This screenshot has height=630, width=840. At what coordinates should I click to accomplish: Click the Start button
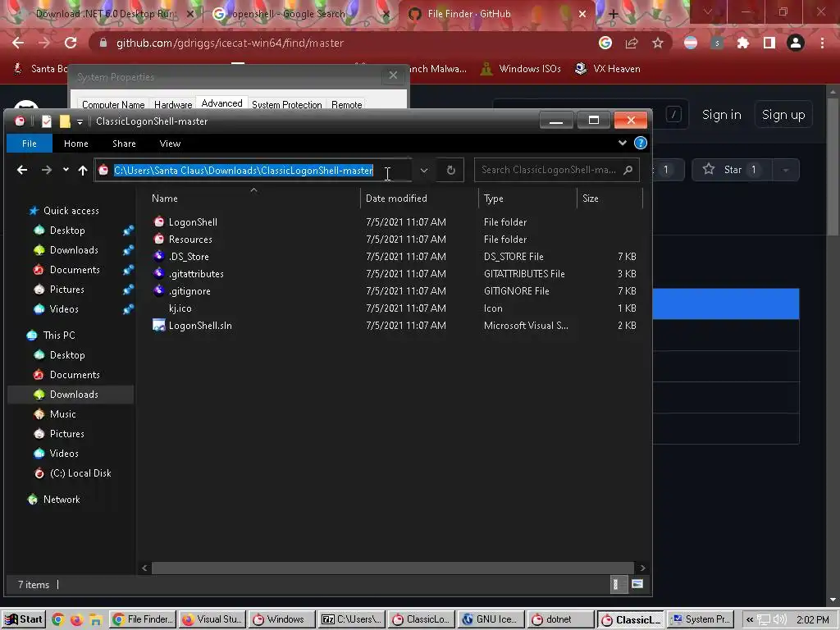(x=23, y=619)
